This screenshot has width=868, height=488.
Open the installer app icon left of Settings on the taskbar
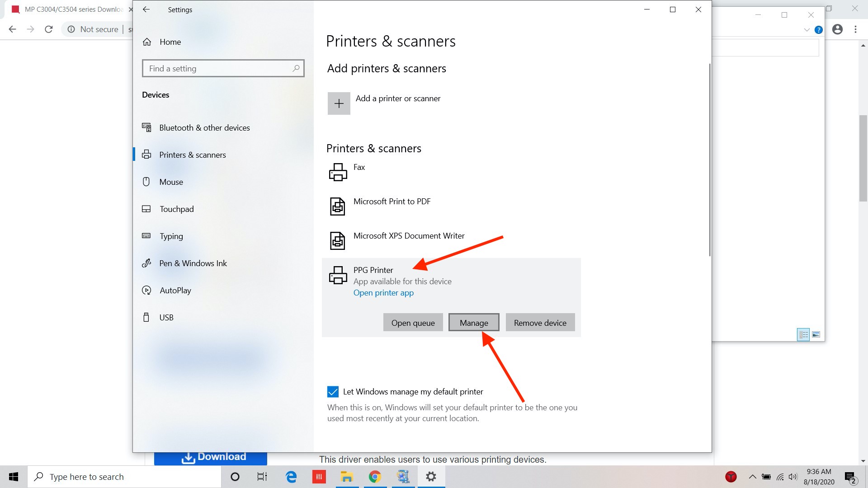[403, 477]
